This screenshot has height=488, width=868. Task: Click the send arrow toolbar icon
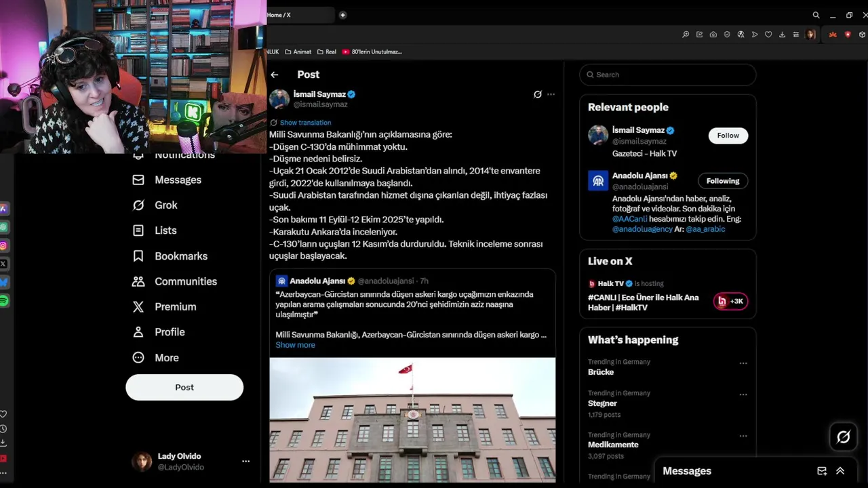(755, 35)
